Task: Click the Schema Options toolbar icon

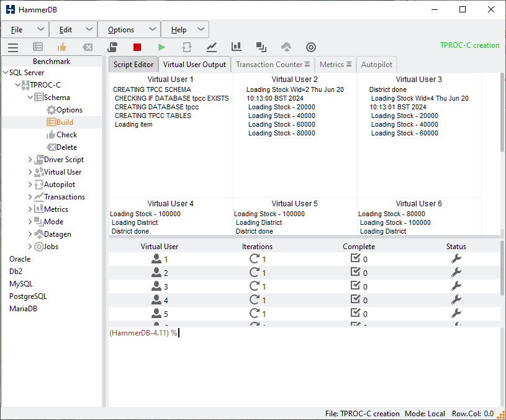Action: (x=38, y=47)
